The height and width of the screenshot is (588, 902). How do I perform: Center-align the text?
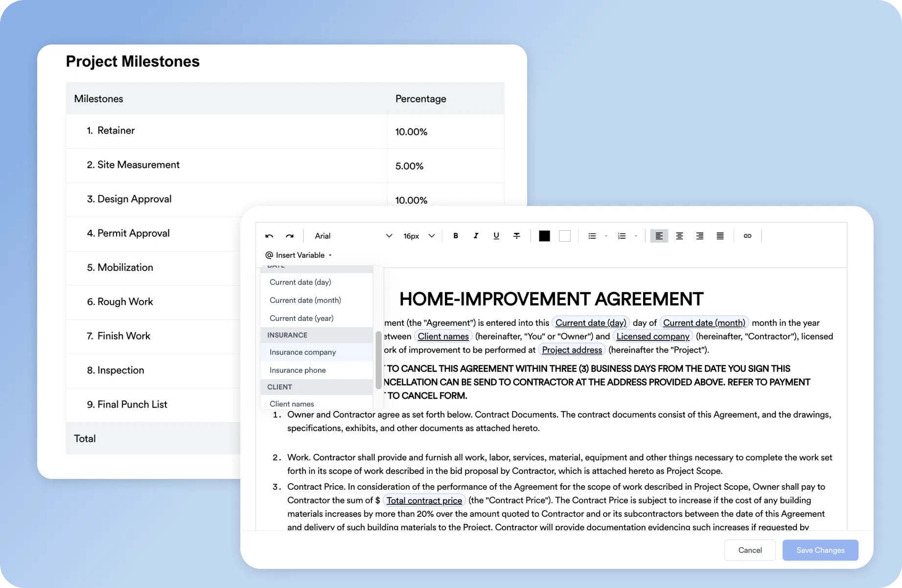[679, 236]
